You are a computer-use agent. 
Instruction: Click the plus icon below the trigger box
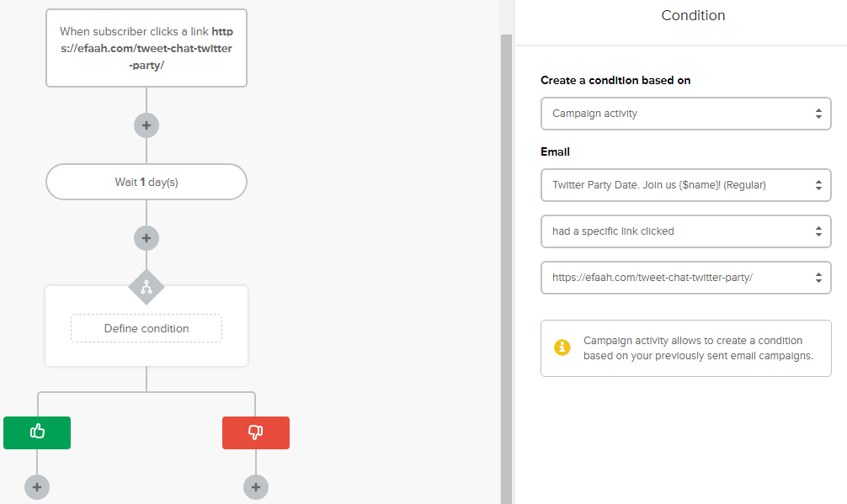point(146,125)
